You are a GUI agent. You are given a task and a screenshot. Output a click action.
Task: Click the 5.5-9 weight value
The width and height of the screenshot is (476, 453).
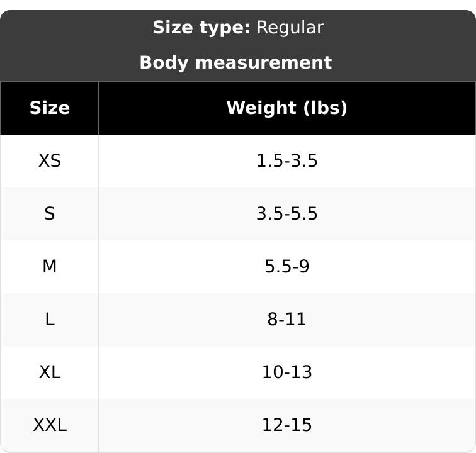(287, 266)
